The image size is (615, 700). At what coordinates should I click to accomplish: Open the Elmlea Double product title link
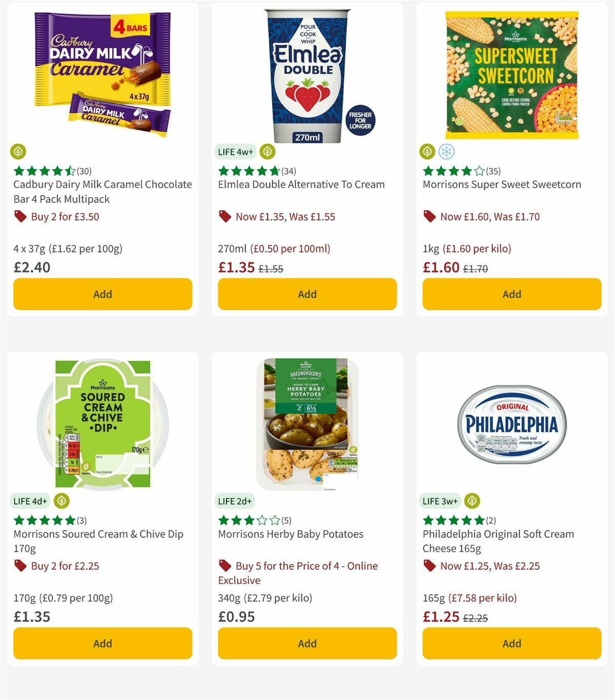click(x=301, y=184)
